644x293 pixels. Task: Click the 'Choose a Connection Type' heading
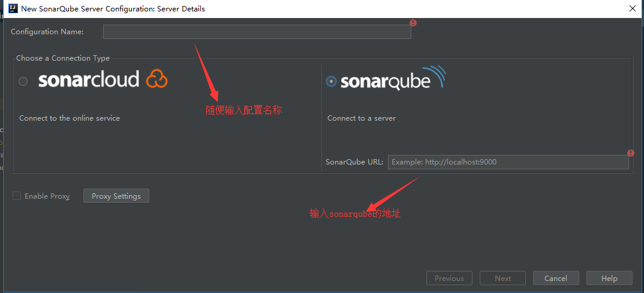pos(63,58)
